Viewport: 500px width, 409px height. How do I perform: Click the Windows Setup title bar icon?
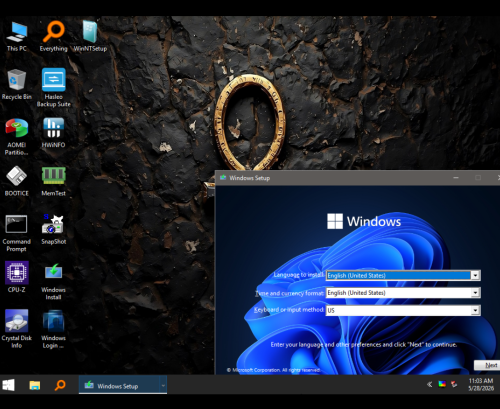(x=223, y=177)
